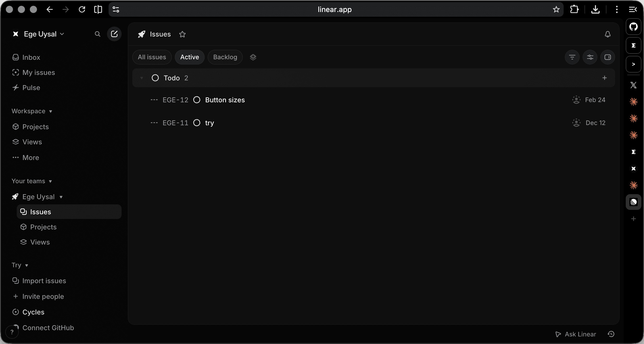Screen dimensions: 644x344
Task: Collapse the Your teams section
Action: click(x=32, y=181)
